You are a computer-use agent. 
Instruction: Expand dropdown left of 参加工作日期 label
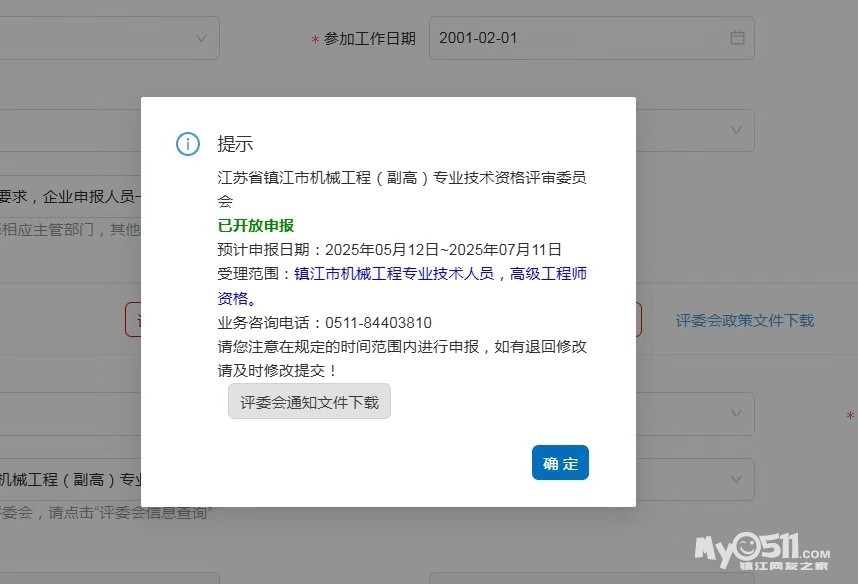coord(201,38)
